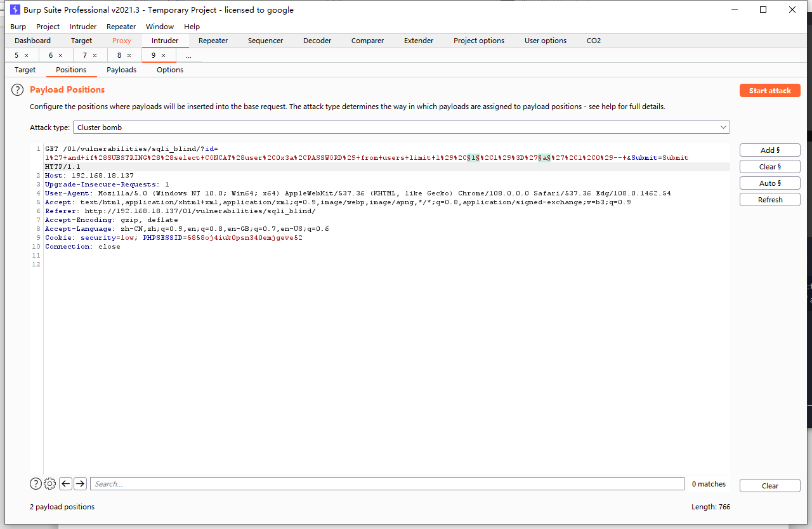Image resolution: width=812 pixels, height=529 pixels.
Task: Switch to the Comparer tab
Action: point(368,41)
